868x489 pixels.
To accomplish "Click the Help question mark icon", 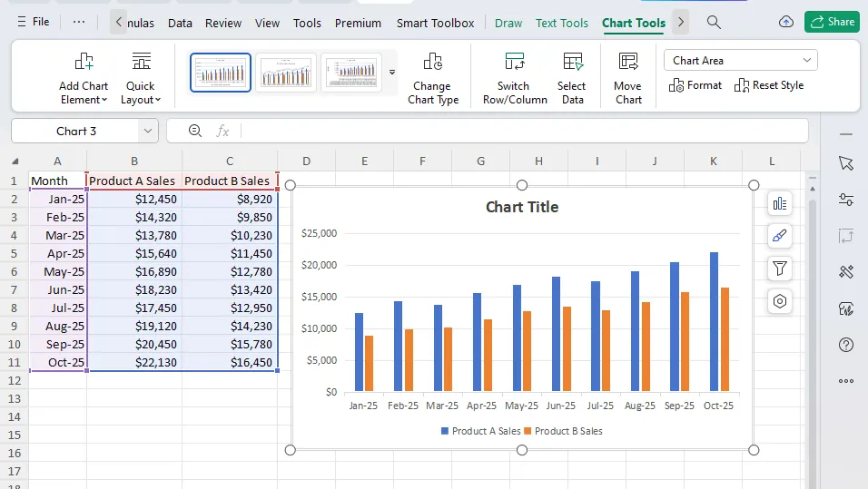I will (x=846, y=345).
